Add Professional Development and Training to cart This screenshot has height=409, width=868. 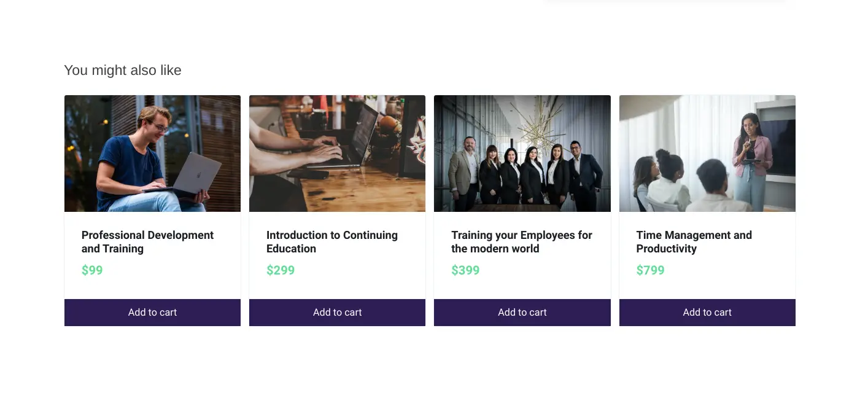click(152, 312)
